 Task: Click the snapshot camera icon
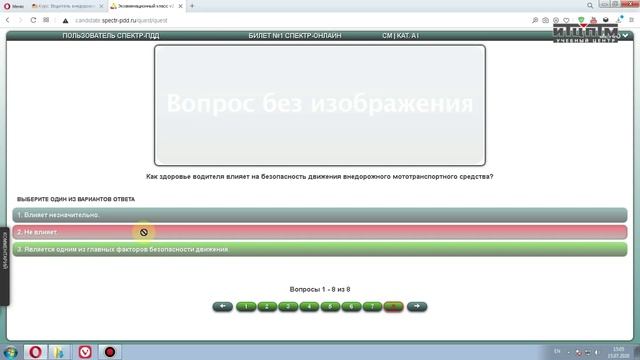[545, 20]
